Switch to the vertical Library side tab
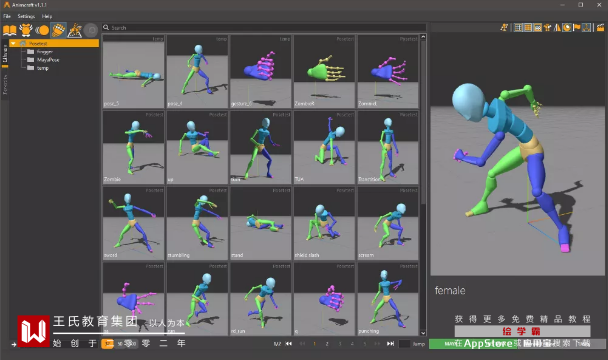 click(5, 54)
